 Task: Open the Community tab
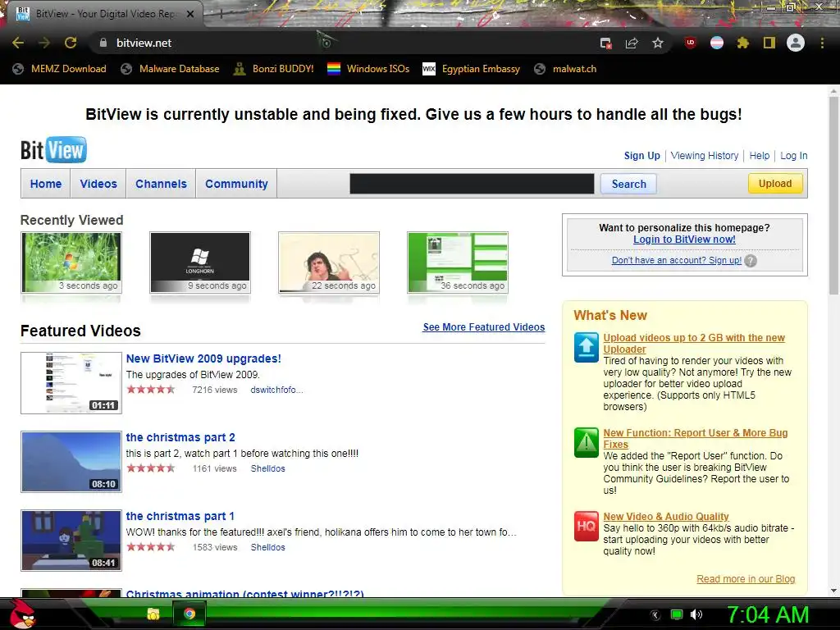(236, 184)
